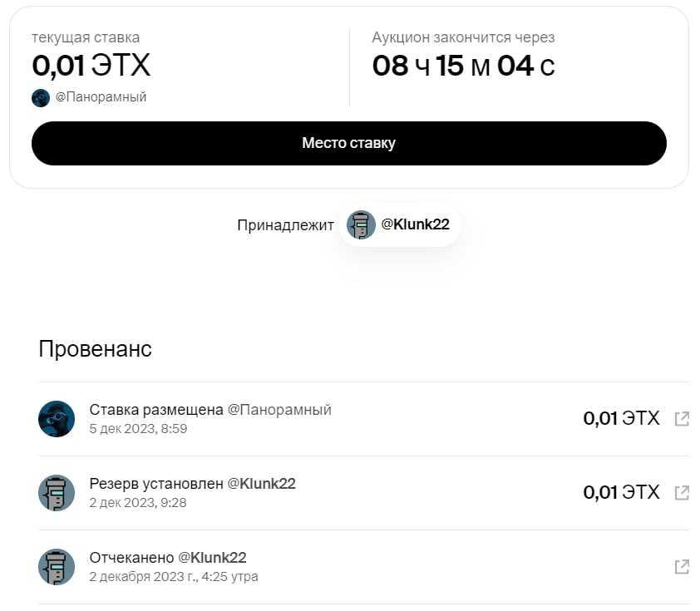Image resolution: width=700 pixels, height=611 pixels.
Task: Click the bidder avatar under current bid
Action: (x=41, y=98)
